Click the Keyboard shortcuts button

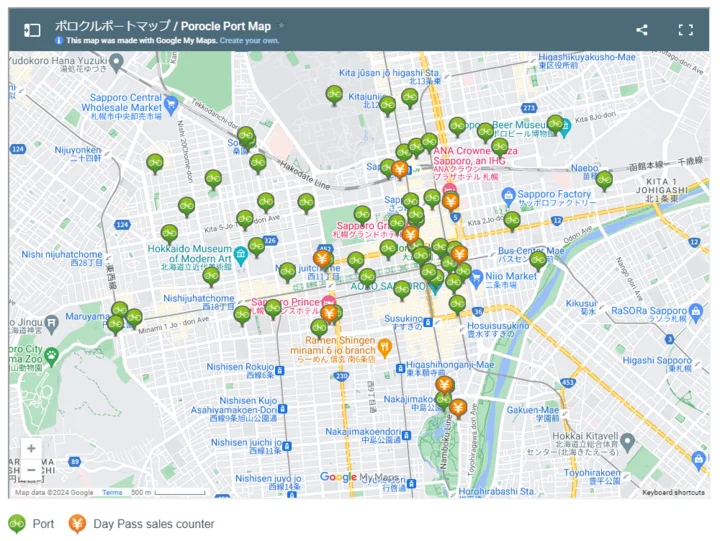coord(673,492)
